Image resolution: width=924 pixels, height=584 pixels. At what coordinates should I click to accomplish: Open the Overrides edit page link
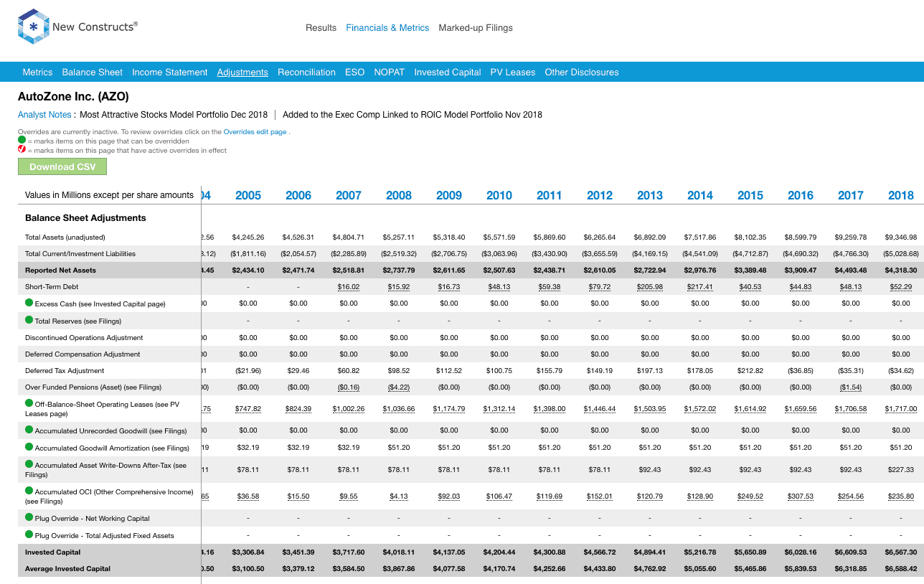pyautogui.click(x=255, y=132)
